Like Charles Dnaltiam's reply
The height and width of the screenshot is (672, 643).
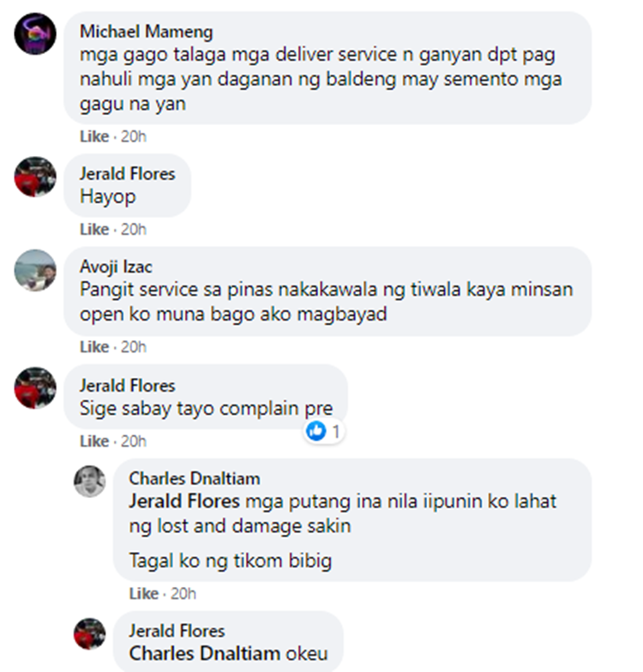tap(144, 594)
